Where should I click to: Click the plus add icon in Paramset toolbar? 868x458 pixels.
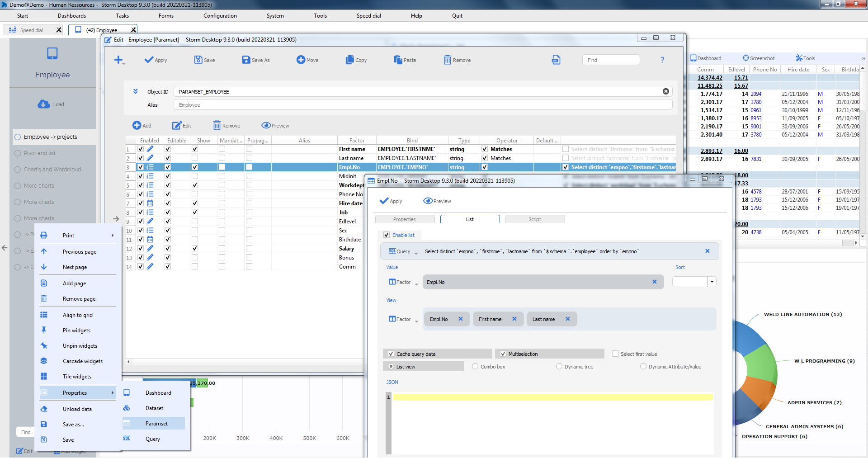(x=118, y=60)
